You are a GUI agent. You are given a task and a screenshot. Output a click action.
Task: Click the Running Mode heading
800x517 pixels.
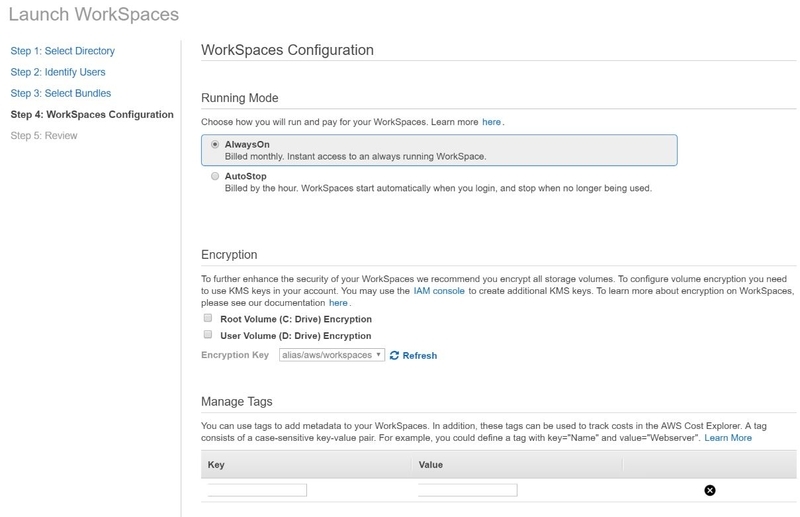tap(240, 98)
